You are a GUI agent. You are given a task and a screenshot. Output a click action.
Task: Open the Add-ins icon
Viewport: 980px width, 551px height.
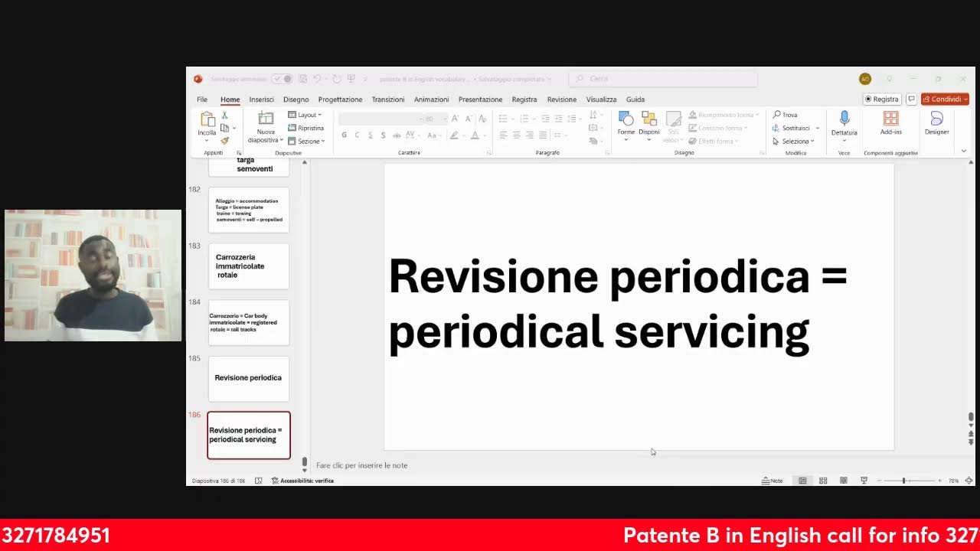point(890,119)
